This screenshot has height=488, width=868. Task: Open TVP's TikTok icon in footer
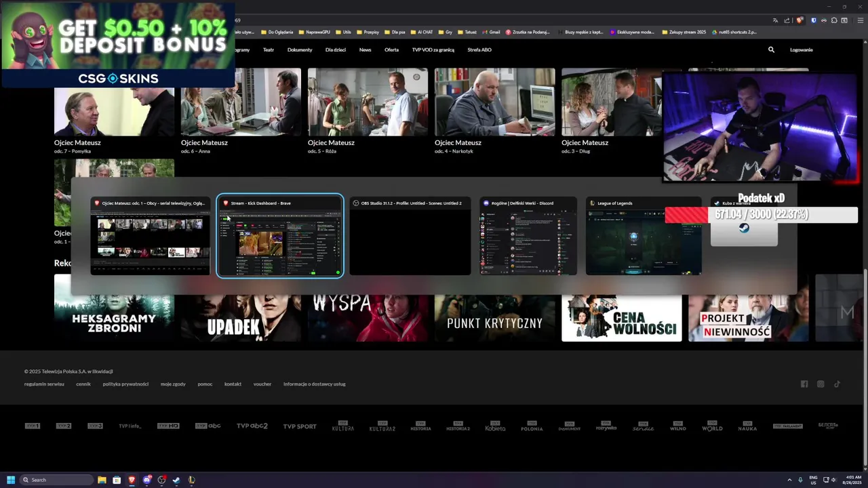[837, 384]
